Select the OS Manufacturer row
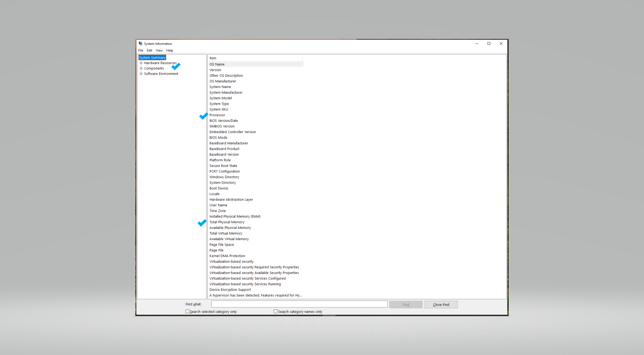Viewport: 644px width, 355px height. point(255,81)
